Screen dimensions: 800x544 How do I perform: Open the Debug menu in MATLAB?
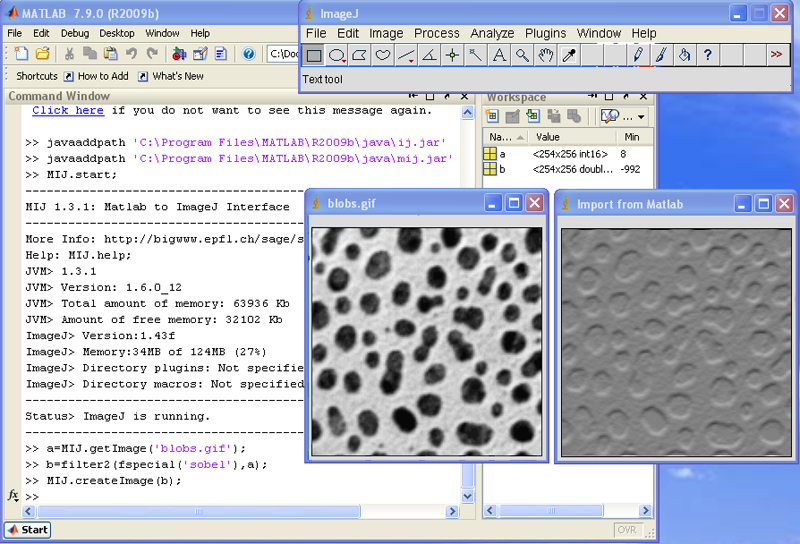[x=74, y=33]
